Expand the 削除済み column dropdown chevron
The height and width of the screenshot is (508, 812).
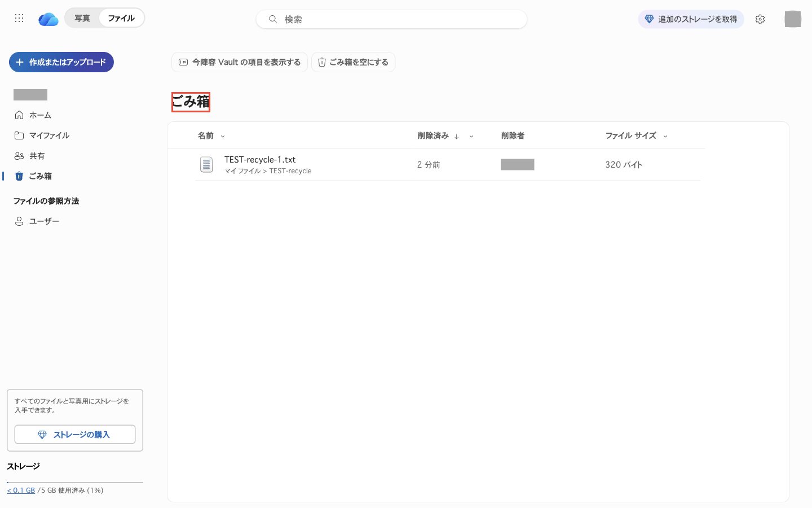[x=471, y=136]
